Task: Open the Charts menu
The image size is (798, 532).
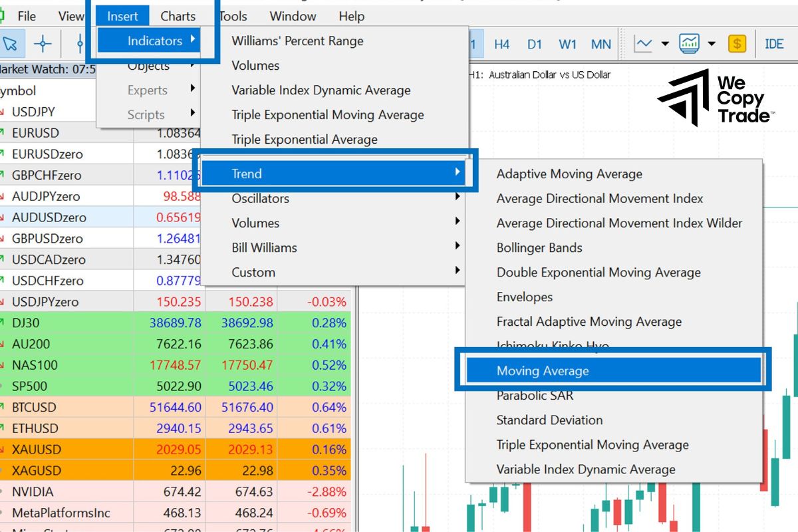Action: tap(178, 16)
